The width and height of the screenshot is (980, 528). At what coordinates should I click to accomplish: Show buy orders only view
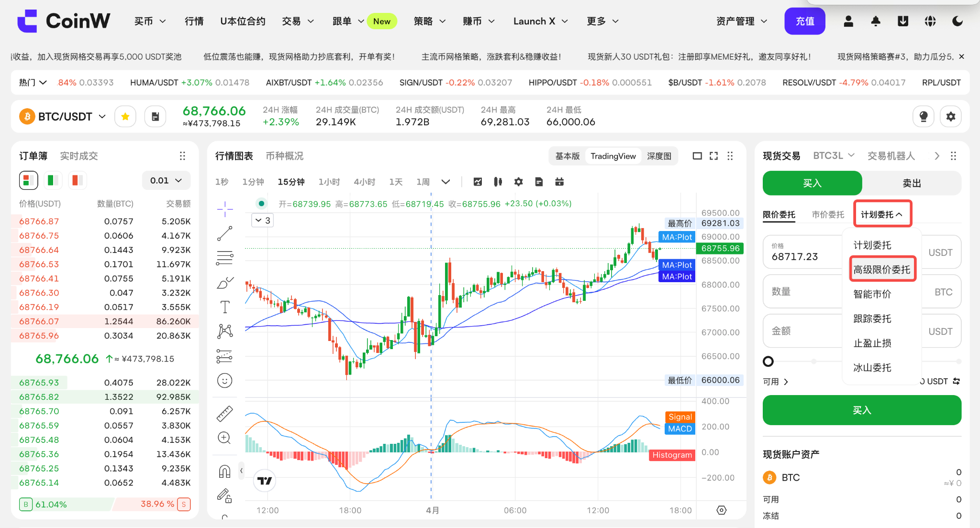click(x=53, y=180)
